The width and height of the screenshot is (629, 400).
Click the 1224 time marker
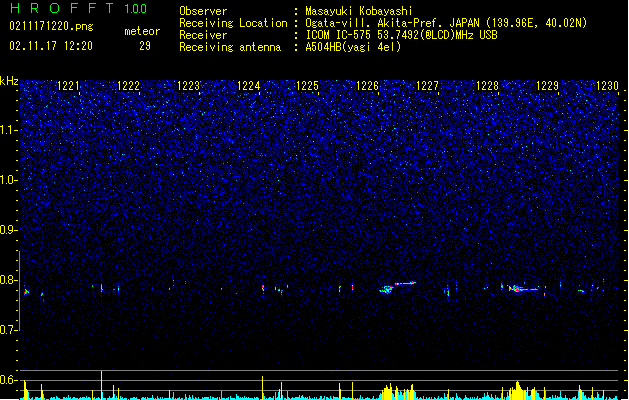click(248, 86)
